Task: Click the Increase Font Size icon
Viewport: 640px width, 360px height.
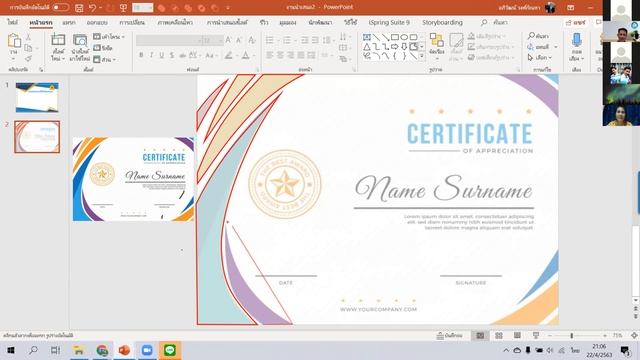Action: tap(229, 40)
